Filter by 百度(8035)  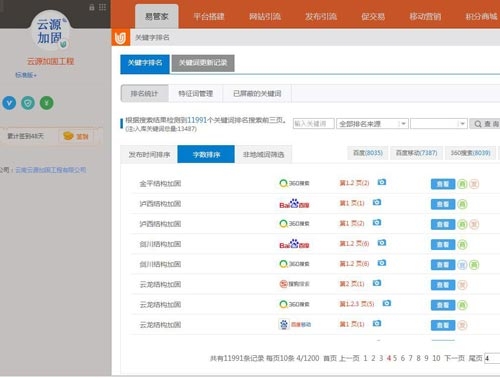coord(368,153)
